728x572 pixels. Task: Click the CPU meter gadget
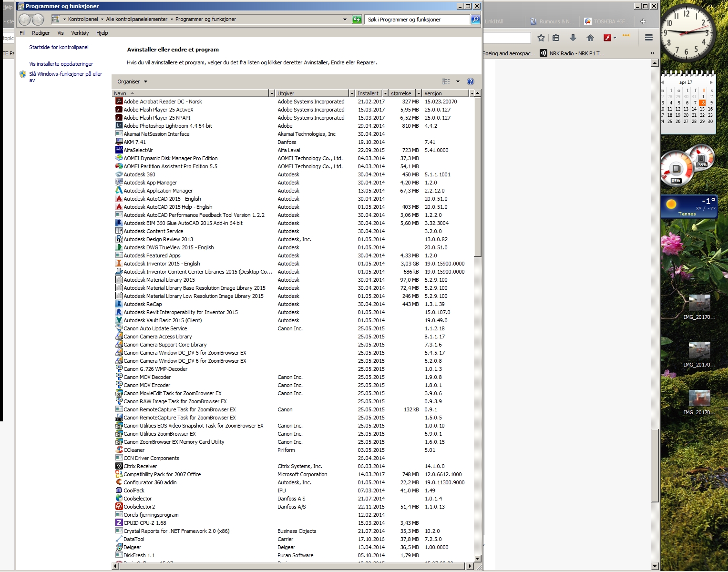[x=688, y=165]
